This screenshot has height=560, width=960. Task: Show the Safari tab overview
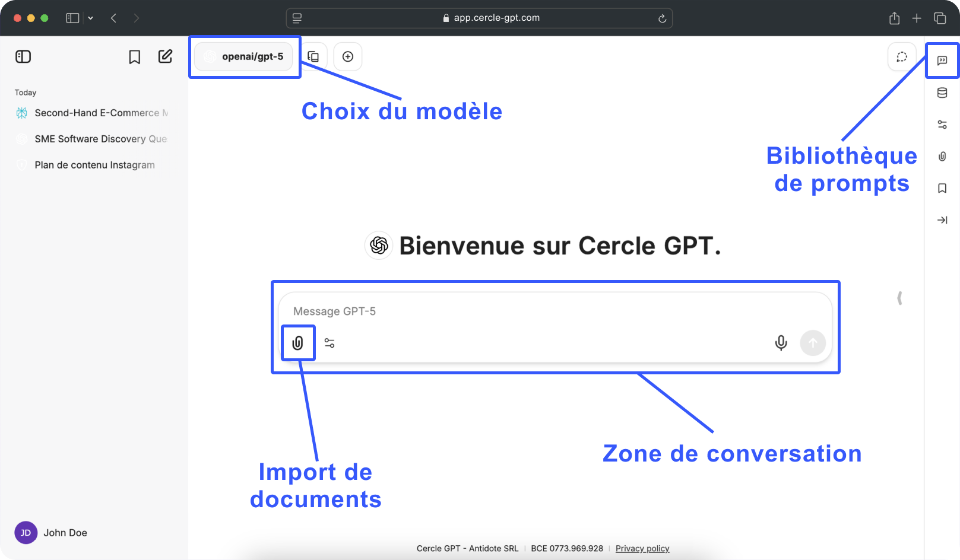(940, 18)
